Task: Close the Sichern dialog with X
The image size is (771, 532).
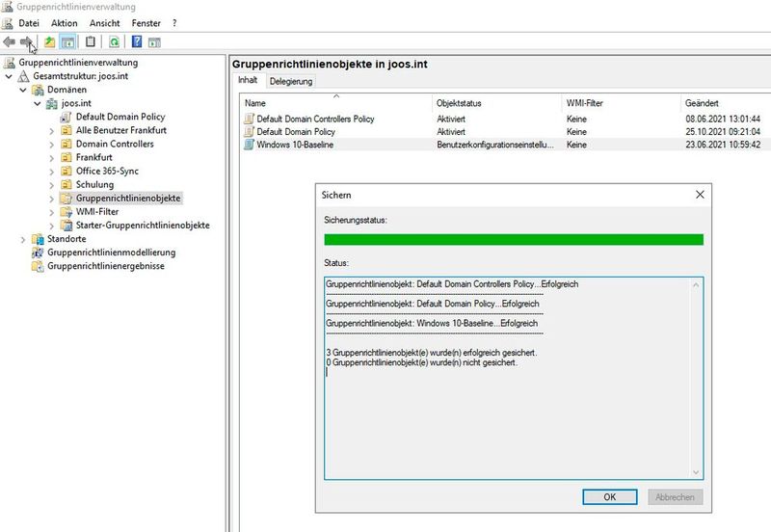Action: tap(700, 195)
